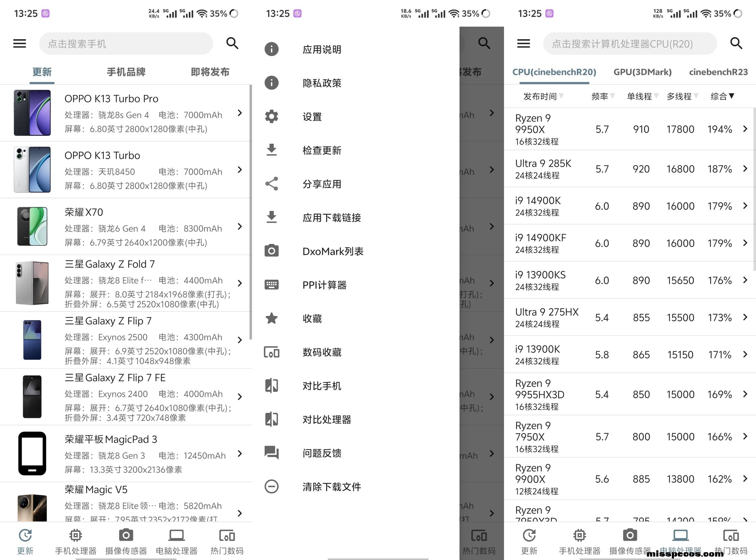Viewport: 756px width, 560px height.
Task: Open 应用说明 info icon in drawer
Action: pyautogui.click(x=272, y=49)
